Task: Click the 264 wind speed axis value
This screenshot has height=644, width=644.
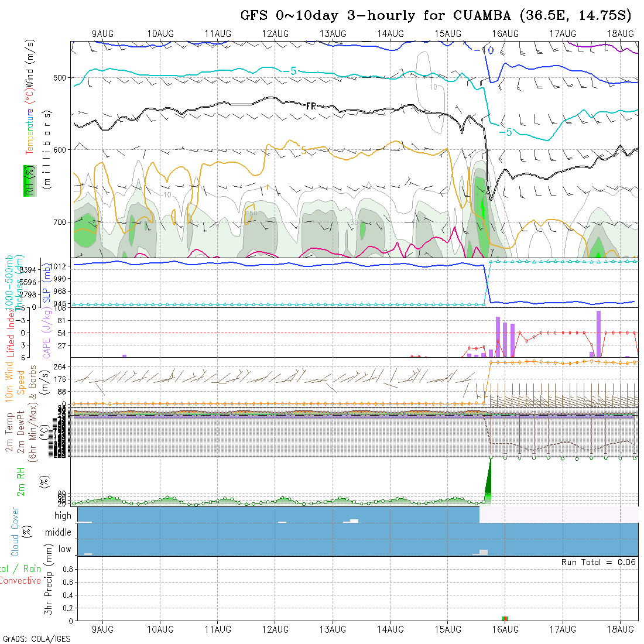Action: (x=60, y=366)
